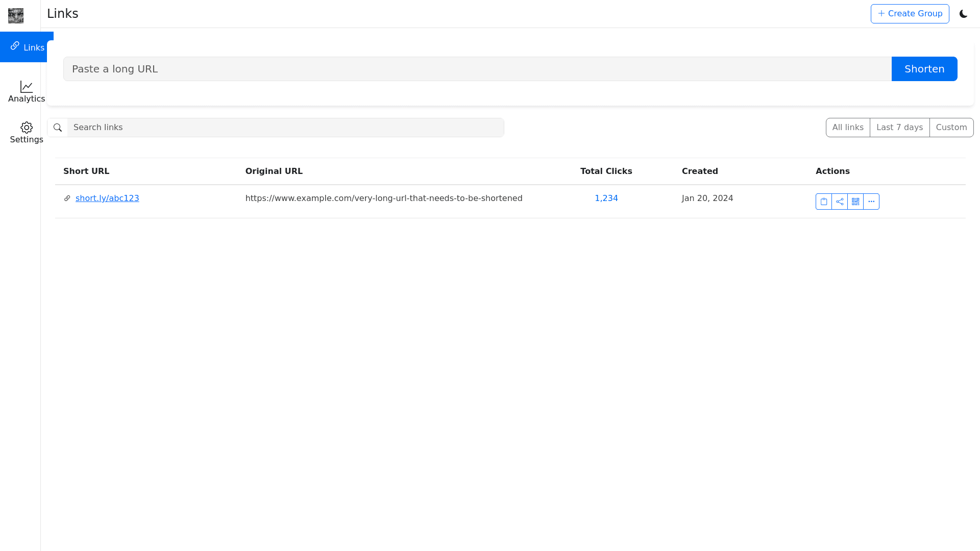
Task: Select the Links sidebar item
Action: pyautogui.click(x=27, y=47)
